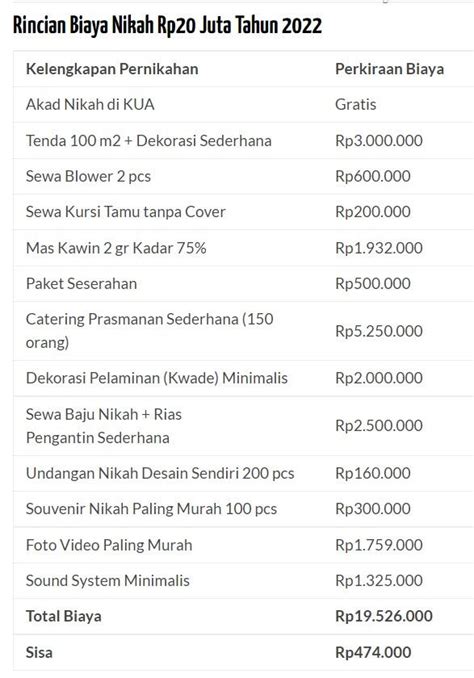Select the Sewa Blower 2 pcs row
474x678 pixels.
243,176
